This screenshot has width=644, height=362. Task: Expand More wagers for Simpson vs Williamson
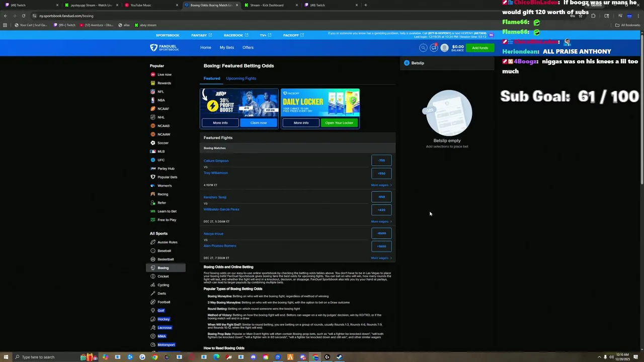381,185
